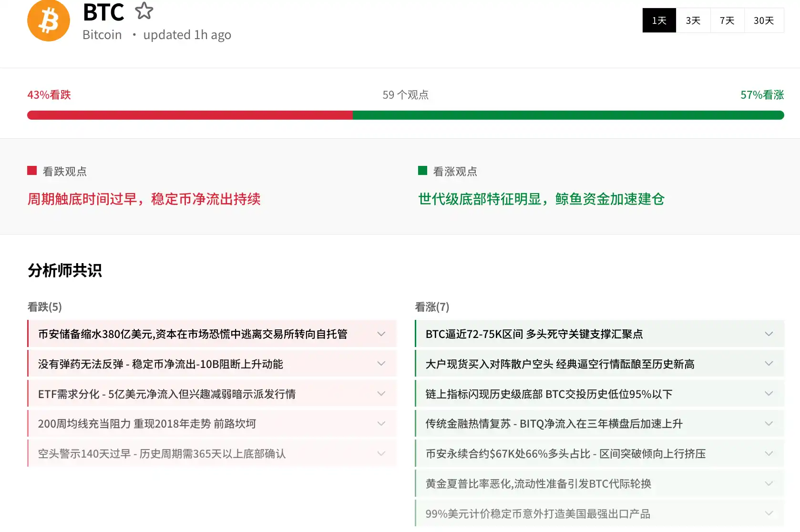The width and height of the screenshot is (800, 532).
Task: Expand the 币安储备缩水380亿美元 bearish item
Action: coord(381,334)
